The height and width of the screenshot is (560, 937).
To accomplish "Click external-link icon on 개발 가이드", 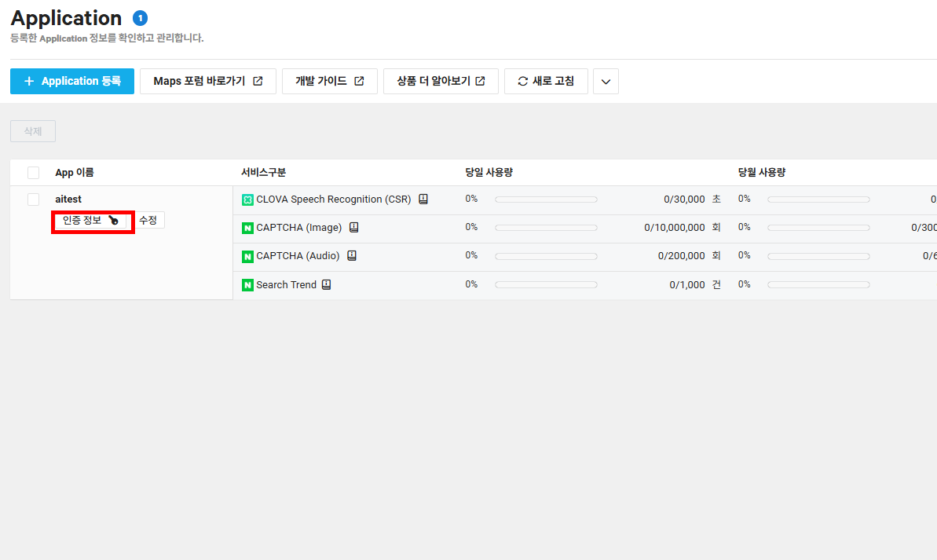I will pyautogui.click(x=359, y=81).
